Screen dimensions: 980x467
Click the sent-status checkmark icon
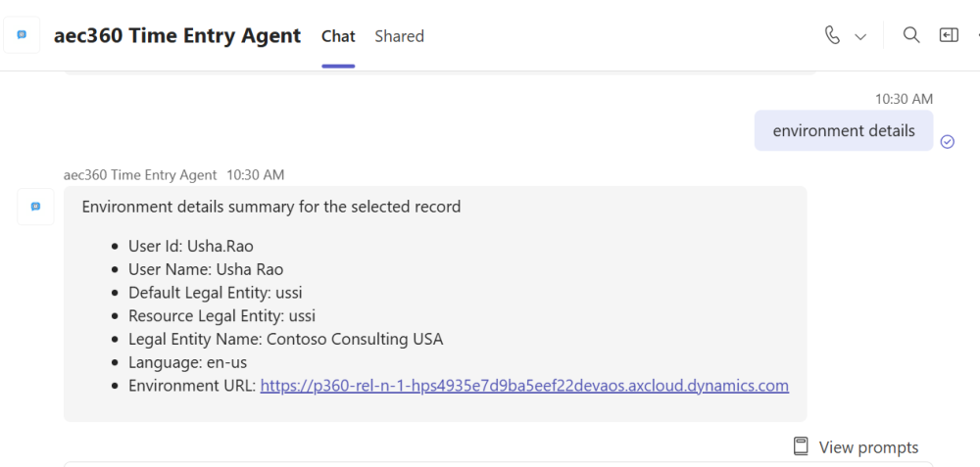(x=948, y=141)
